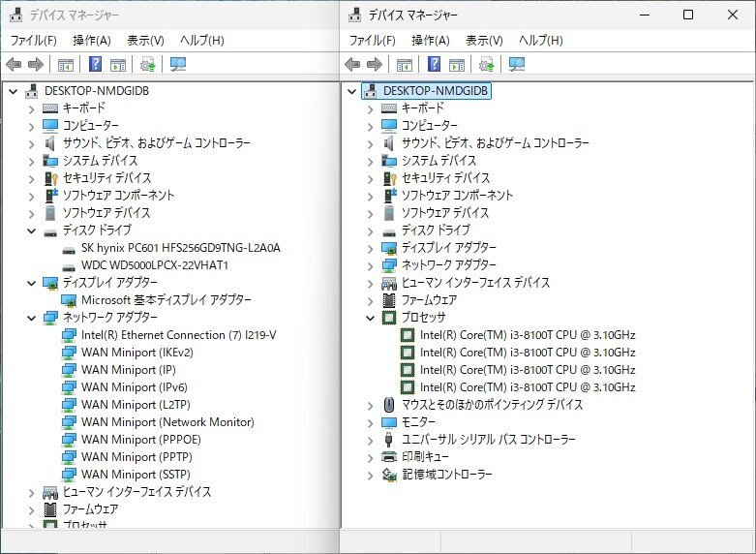The height and width of the screenshot is (554, 756).
Task: Select セキュリティ デバイス in right window
Action: coord(445,177)
